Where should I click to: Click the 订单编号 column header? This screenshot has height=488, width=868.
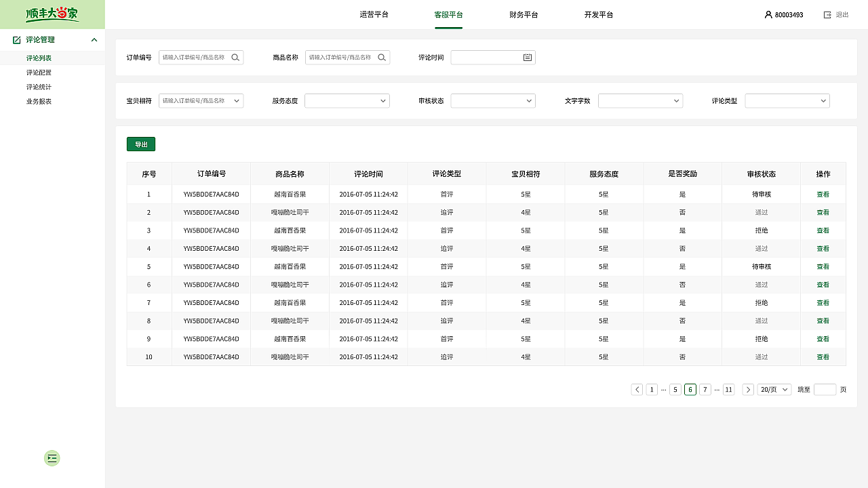click(212, 174)
